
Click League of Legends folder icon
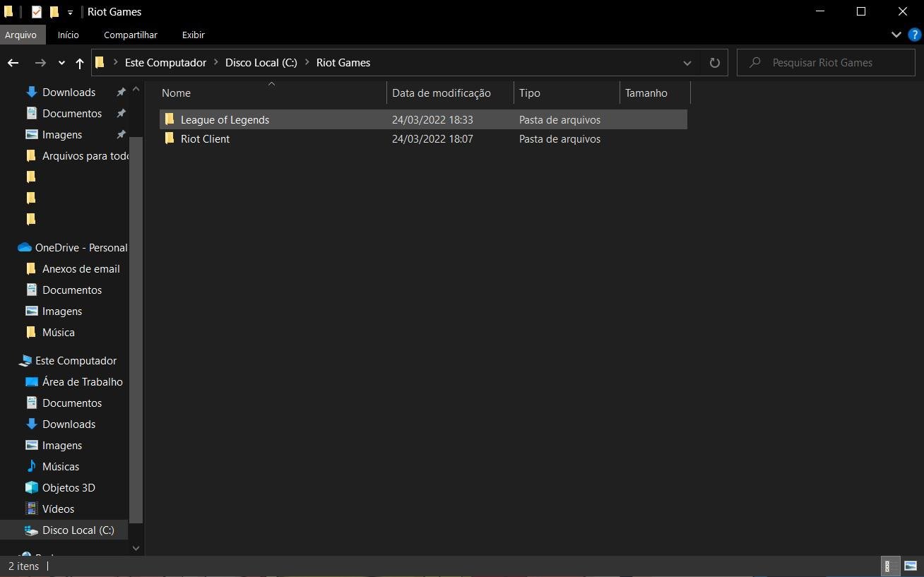click(169, 119)
